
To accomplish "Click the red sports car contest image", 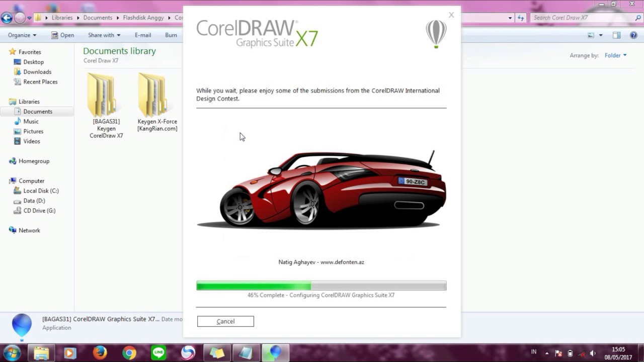I will coord(321,190).
